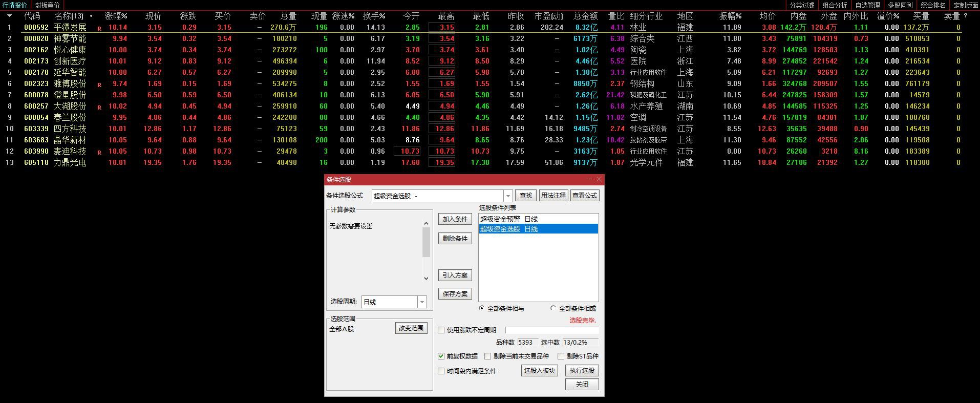Viewport: 980px width, 403px height.
Task: Click the 选股入板块 button
Action: [x=540, y=371]
